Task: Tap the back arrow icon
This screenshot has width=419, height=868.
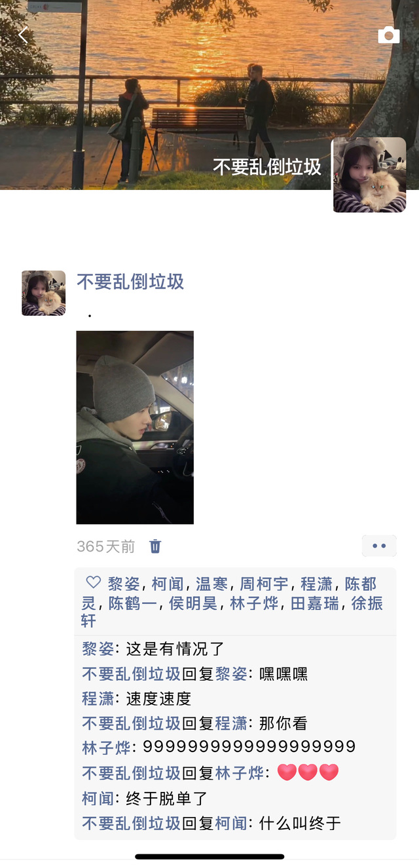Action: click(23, 35)
